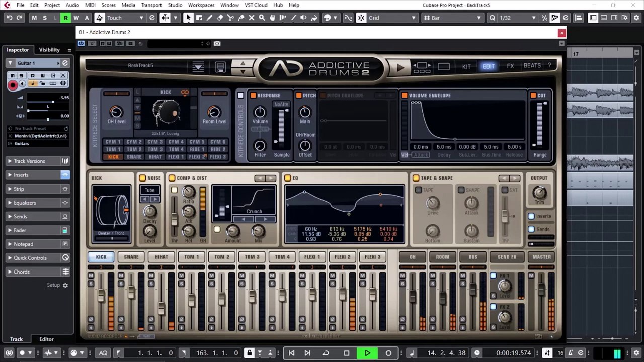The image size is (644, 362).
Task: Click the MASTER channel button
Action: pyautogui.click(x=541, y=257)
